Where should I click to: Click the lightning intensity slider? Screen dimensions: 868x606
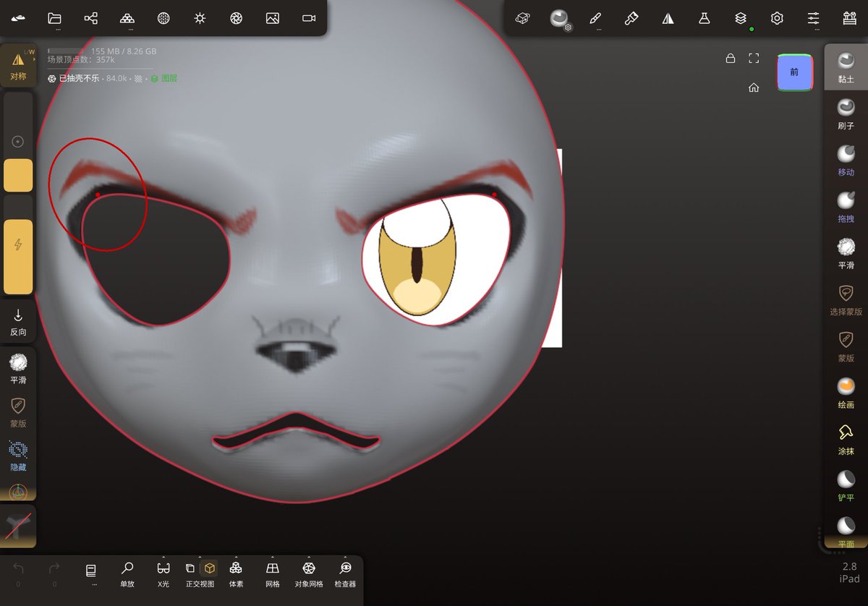[18, 245]
